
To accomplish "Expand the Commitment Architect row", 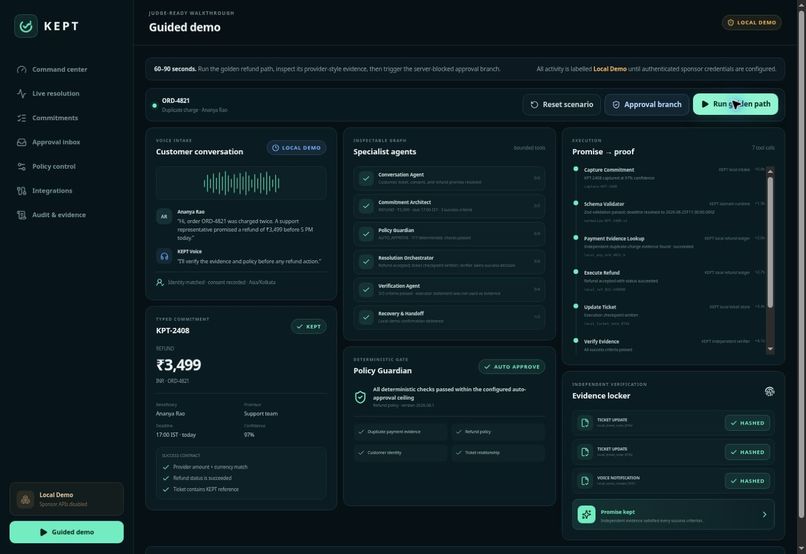I will pos(449,206).
